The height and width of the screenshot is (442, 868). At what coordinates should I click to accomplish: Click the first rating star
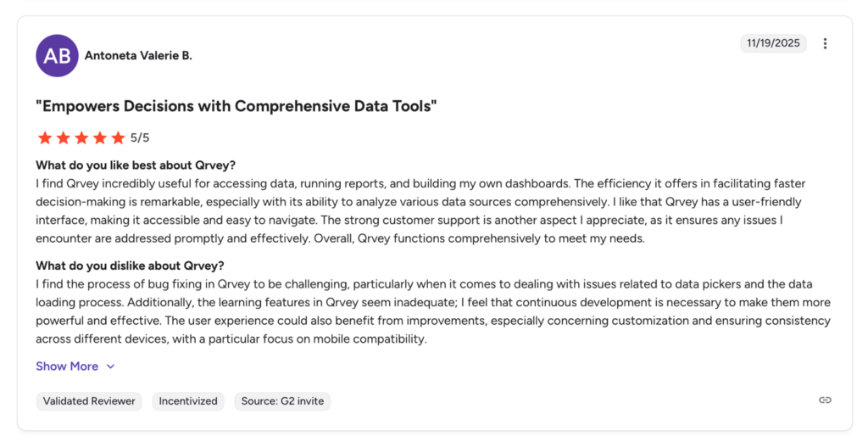(x=44, y=137)
